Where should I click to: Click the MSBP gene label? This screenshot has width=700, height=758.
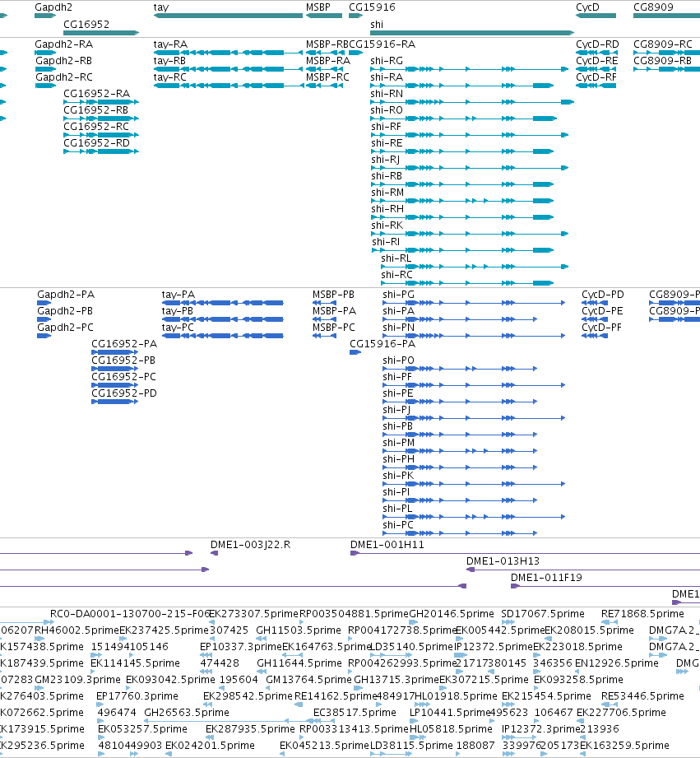coord(318,7)
